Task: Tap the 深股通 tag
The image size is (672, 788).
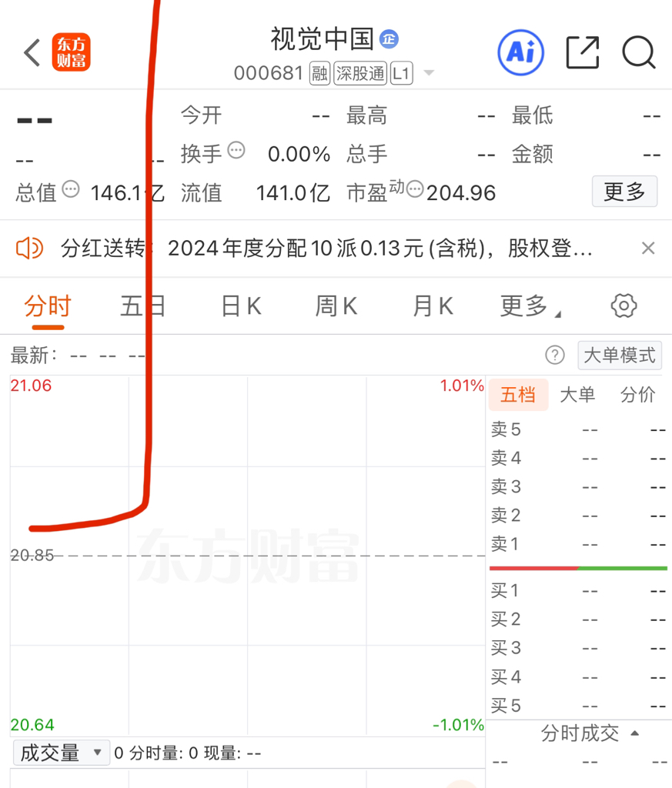Action: pyautogui.click(x=360, y=73)
